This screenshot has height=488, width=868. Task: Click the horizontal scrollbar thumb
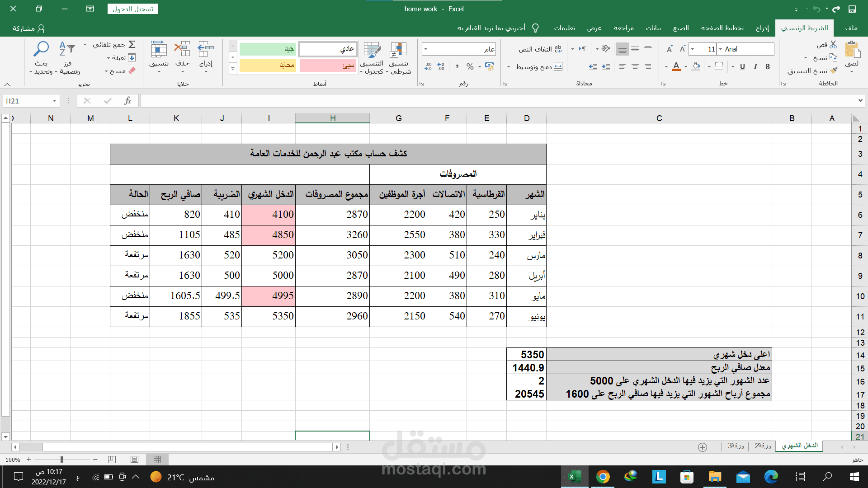click(188, 447)
